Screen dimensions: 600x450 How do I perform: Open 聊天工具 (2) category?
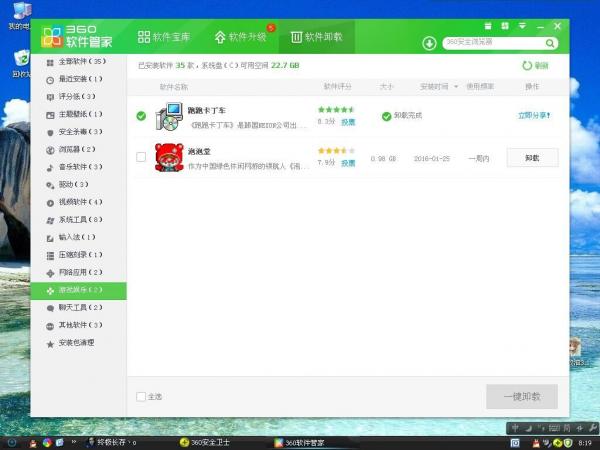click(x=78, y=308)
